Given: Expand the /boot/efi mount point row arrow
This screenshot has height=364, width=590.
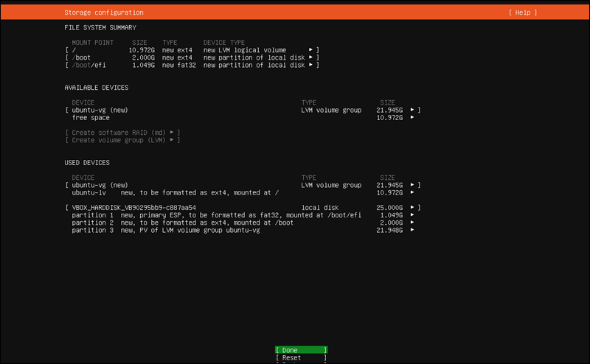Looking at the screenshot, I should [x=310, y=65].
